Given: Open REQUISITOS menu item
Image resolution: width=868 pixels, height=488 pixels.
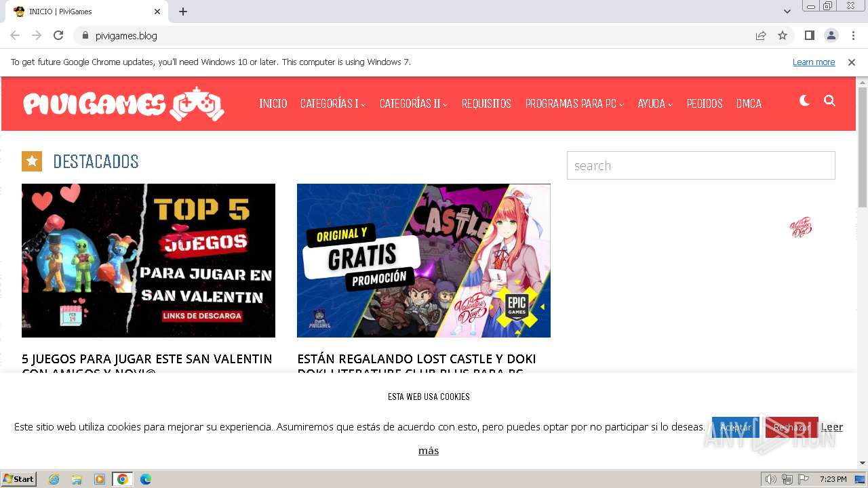Looking at the screenshot, I should pyautogui.click(x=486, y=104).
